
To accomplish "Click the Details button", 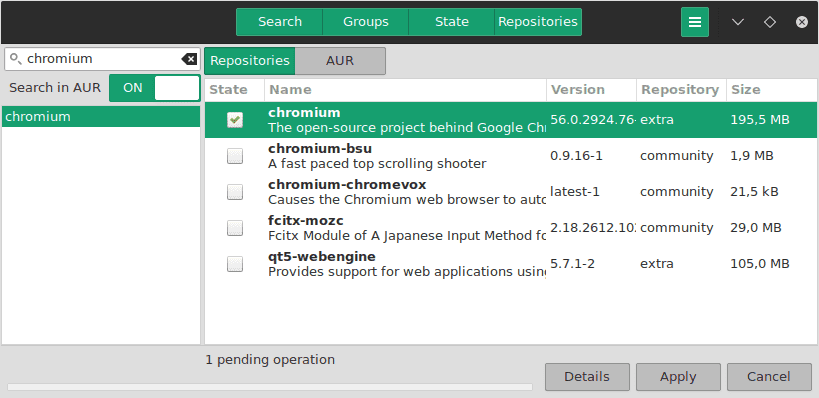I will [x=587, y=377].
